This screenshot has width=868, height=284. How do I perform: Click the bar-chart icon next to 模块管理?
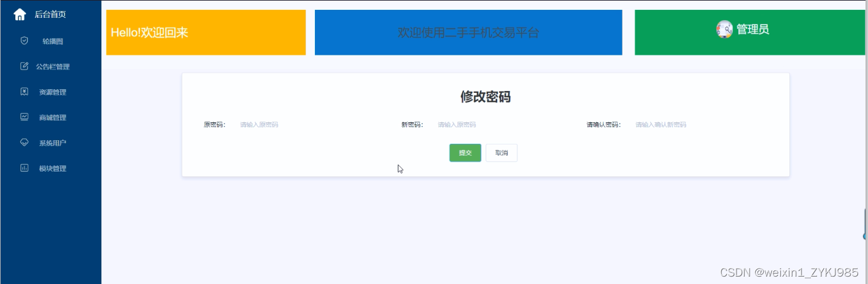(25, 168)
